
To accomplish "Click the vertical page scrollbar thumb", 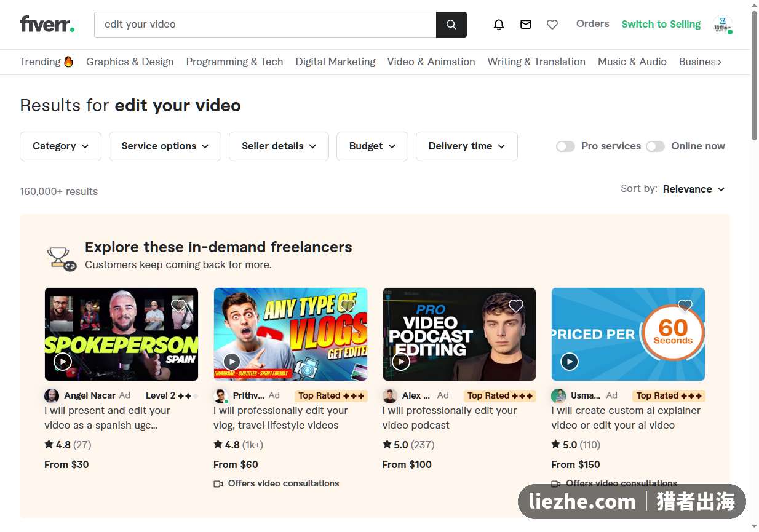I will point(755,75).
